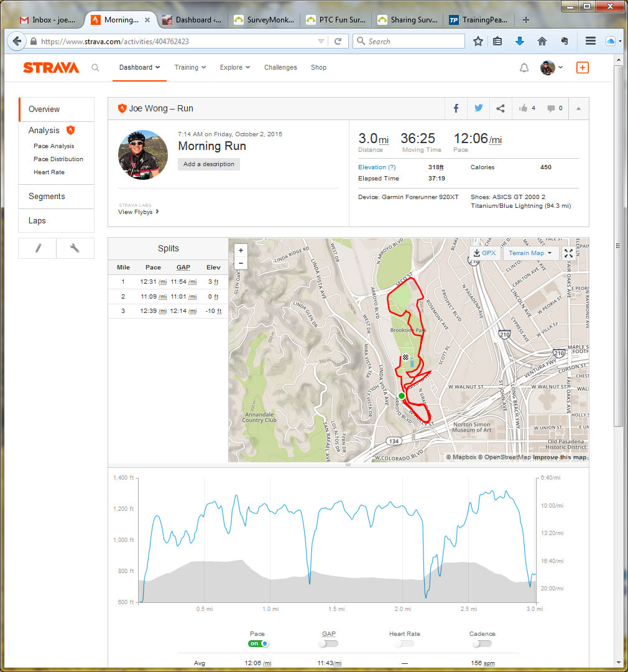Share activity on Twitter icon
The image size is (628, 672).
pyautogui.click(x=478, y=108)
